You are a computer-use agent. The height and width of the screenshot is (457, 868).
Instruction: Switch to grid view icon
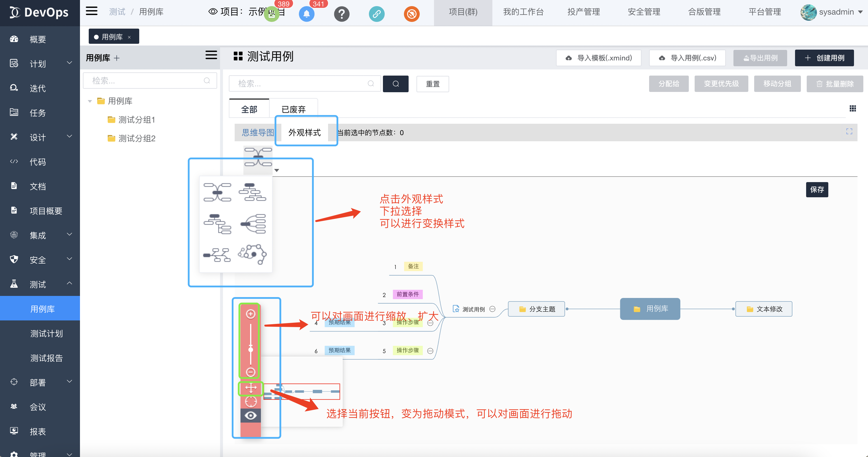click(853, 109)
